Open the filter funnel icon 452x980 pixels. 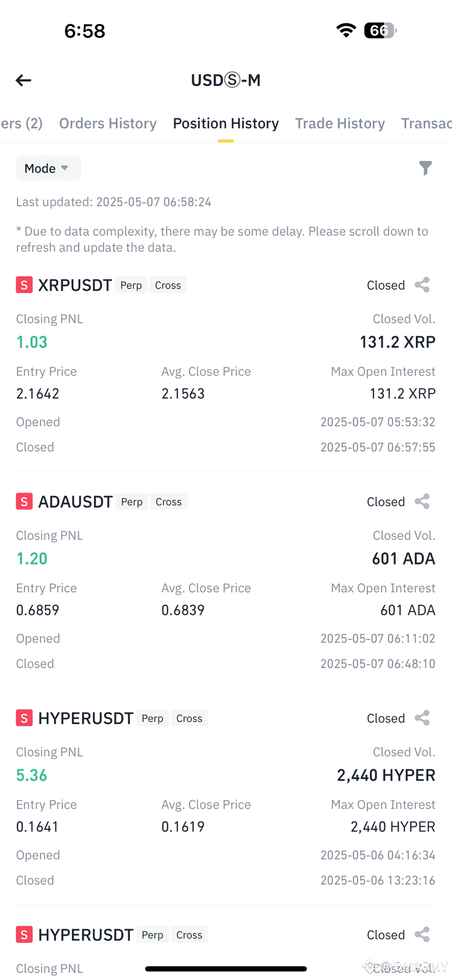[x=425, y=168]
